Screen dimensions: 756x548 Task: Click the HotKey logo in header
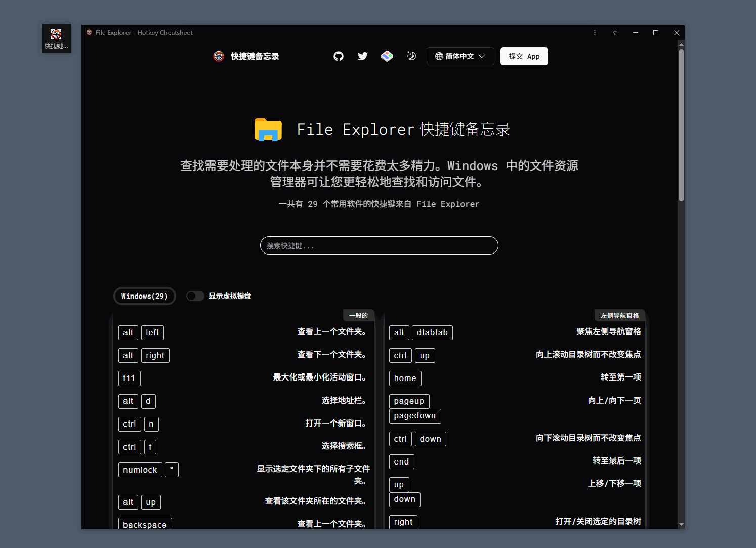pyautogui.click(x=219, y=56)
